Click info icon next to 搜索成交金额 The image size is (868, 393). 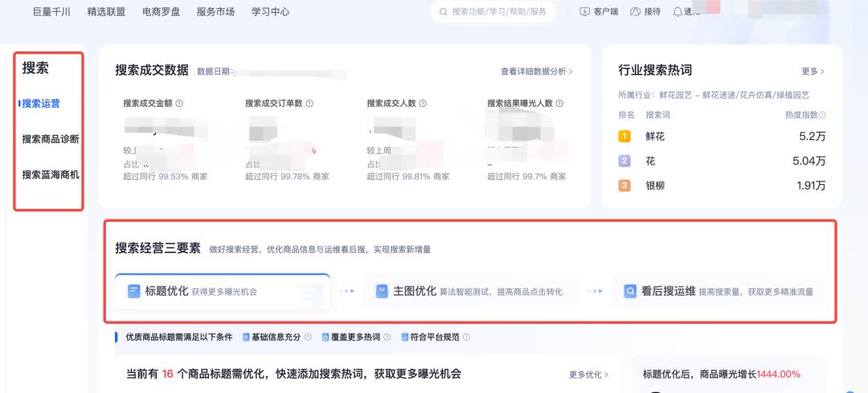tap(179, 104)
